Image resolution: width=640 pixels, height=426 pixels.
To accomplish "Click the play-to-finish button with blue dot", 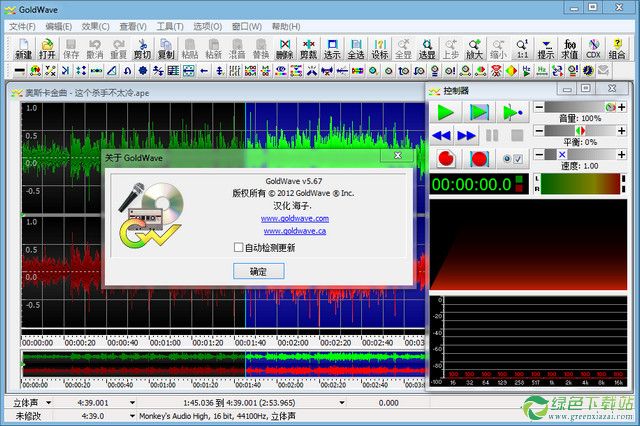I will [x=513, y=112].
